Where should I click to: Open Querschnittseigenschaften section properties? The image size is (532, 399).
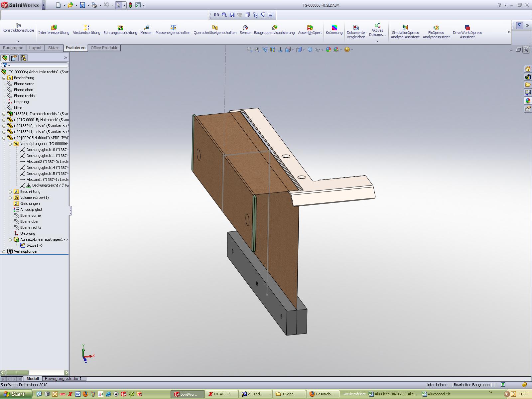[x=215, y=30]
